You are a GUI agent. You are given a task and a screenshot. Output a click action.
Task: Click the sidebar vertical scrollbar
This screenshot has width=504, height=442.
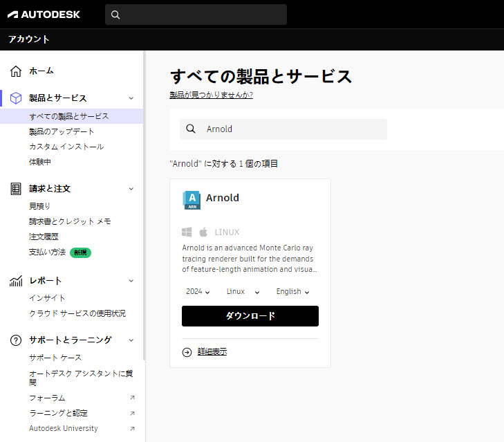click(x=144, y=206)
